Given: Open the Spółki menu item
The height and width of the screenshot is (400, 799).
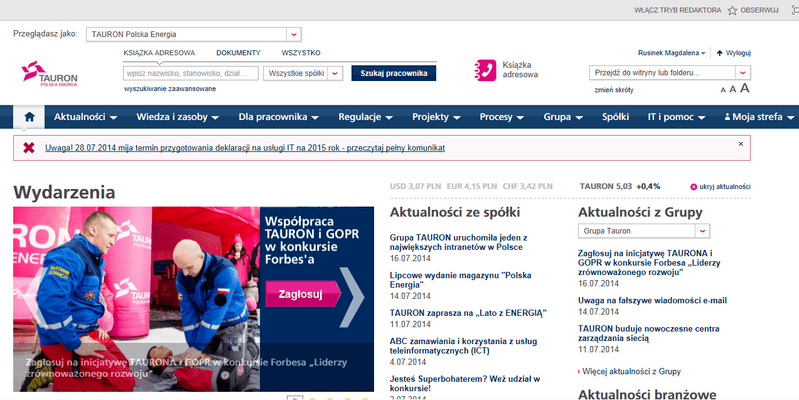Looking at the screenshot, I should click(615, 117).
